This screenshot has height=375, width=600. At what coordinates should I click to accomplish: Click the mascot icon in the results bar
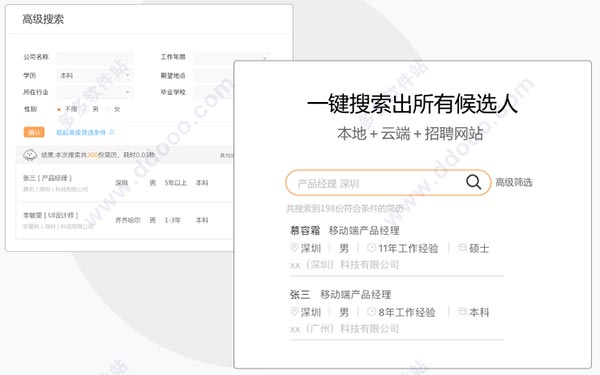tap(30, 155)
